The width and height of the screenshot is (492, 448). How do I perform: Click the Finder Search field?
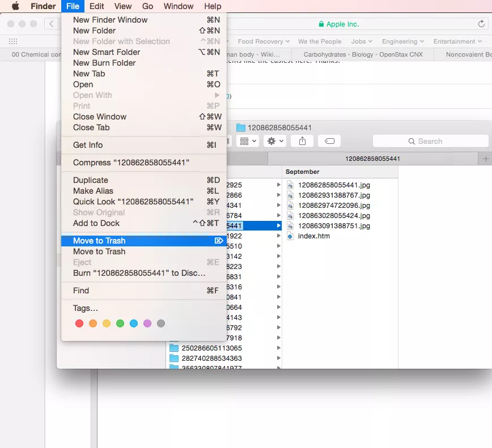point(430,141)
